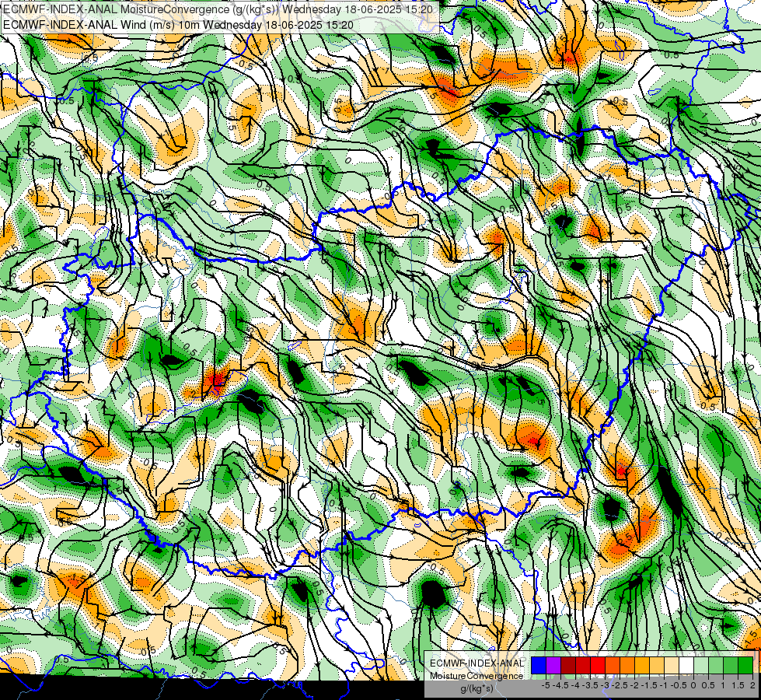Click the -1.5 value on legend scale
This screenshot has height=700, width=761.
click(x=649, y=685)
